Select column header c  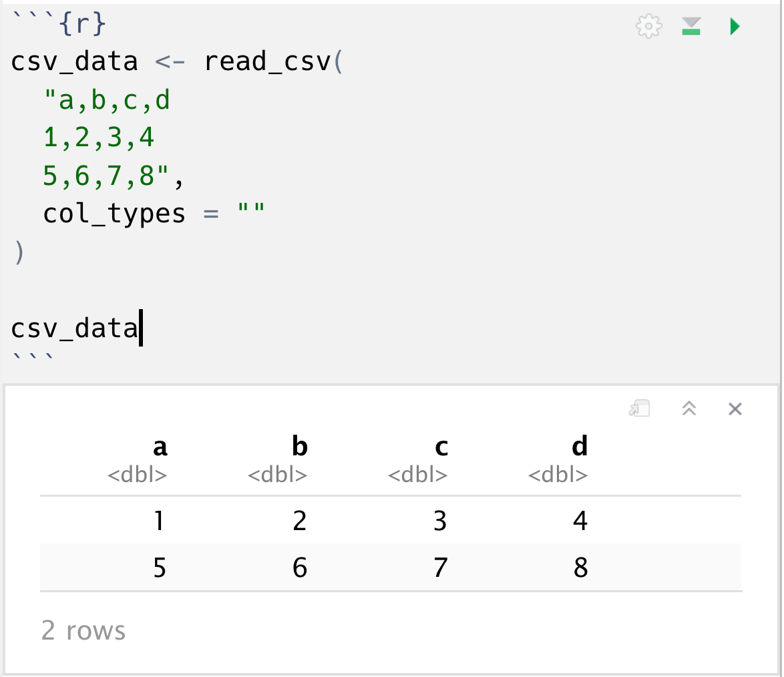[x=441, y=447]
